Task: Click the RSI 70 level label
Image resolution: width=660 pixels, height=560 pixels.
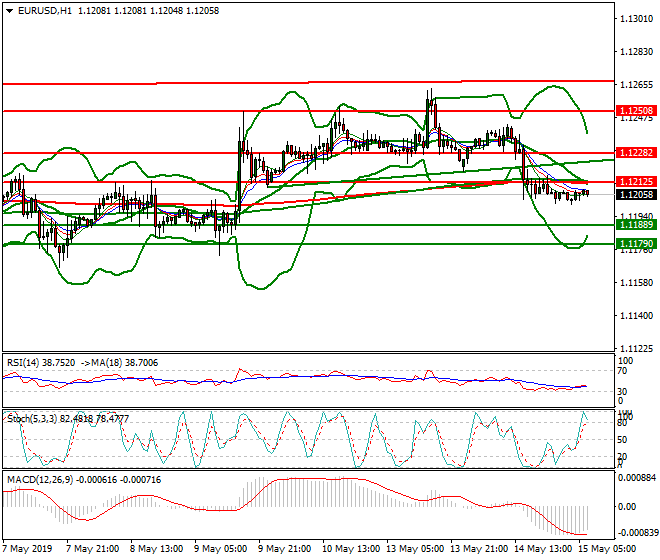Action: [622, 371]
